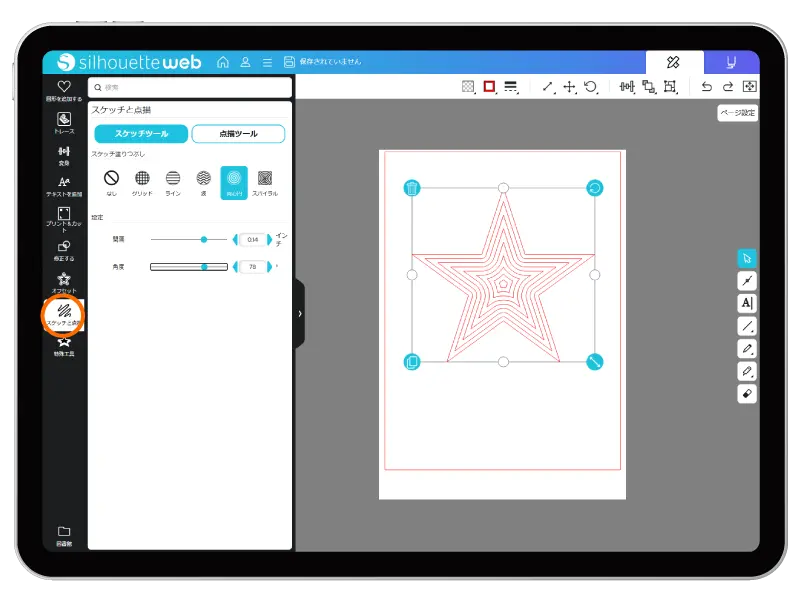Viewport: 800px width, 600px height.
Task: Open the line style dropdown
Action: [511, 87]
